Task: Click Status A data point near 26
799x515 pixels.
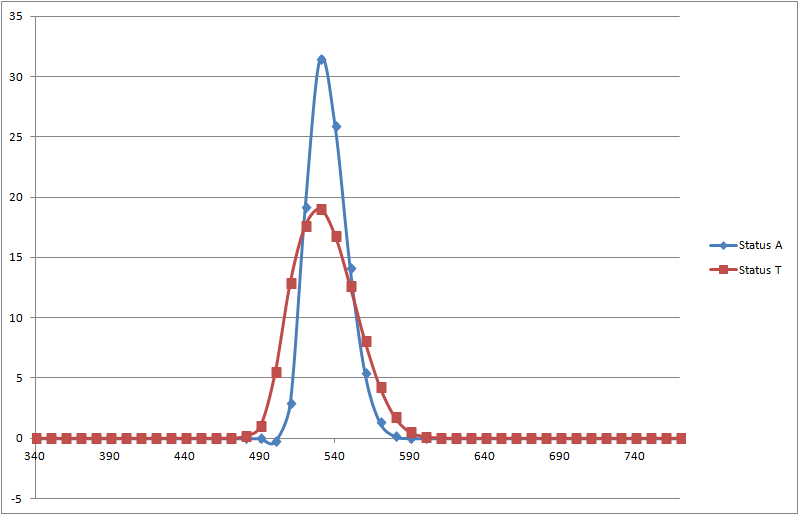Action: pyautogui.click(x=336, y=126)
